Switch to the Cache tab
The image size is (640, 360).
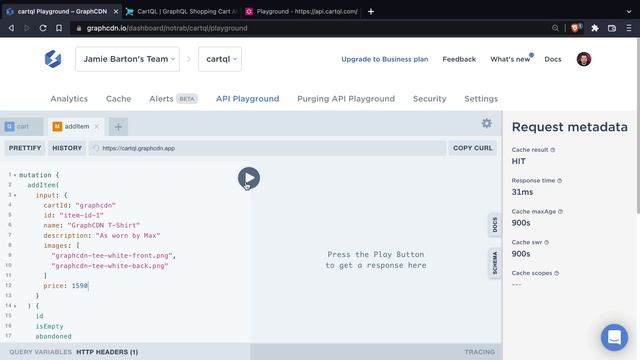coord(118,99)
